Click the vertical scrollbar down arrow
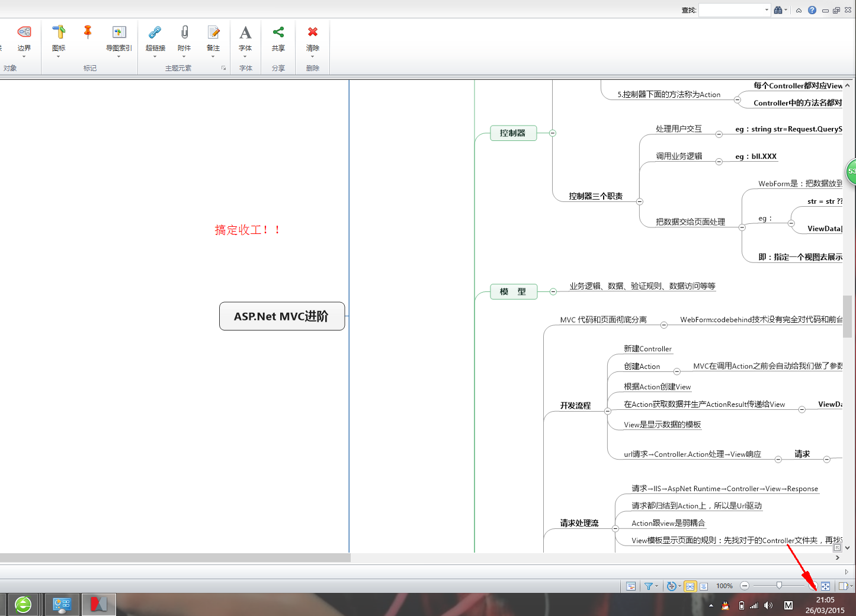 click(x=847, y=548)
